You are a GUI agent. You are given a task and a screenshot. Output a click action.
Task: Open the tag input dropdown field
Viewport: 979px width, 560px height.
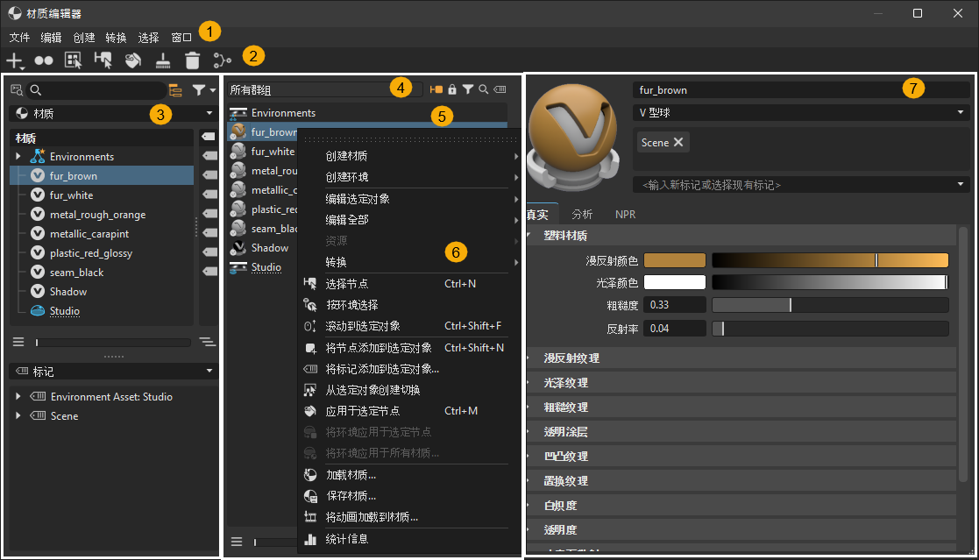click(802, 186)
